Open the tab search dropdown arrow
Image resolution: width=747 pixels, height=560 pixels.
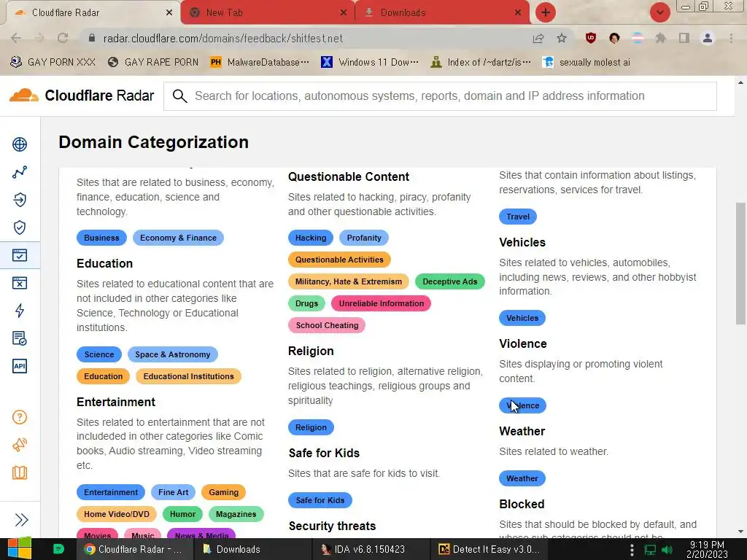pos(659,12)
